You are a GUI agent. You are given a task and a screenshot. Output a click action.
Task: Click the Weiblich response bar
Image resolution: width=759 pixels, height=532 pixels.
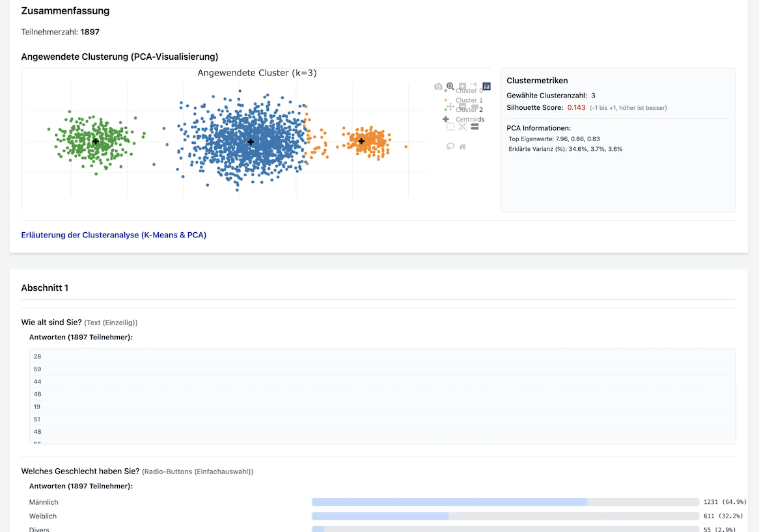(x=380, y=516)
